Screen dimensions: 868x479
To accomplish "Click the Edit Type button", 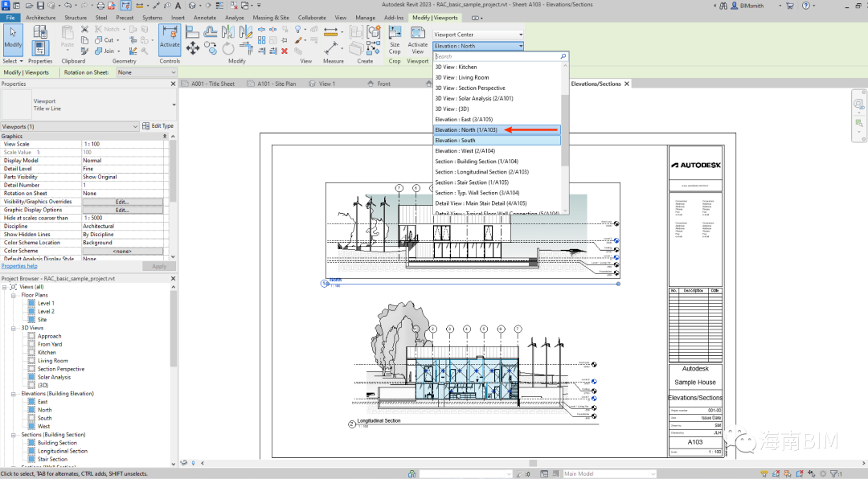I will [x=158, y=126].
